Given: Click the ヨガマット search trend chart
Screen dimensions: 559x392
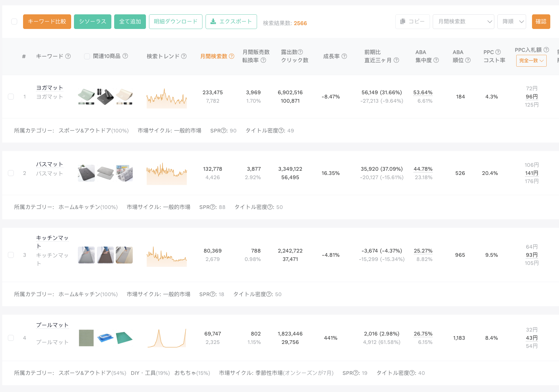Looking at the screenshot, I should pos(167,98).
